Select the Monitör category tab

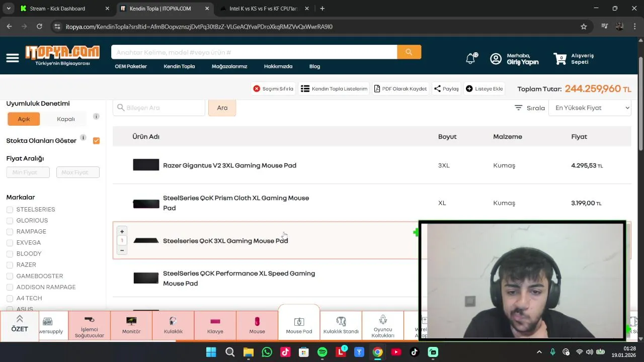pyautogui.click(x=131, y=325)
